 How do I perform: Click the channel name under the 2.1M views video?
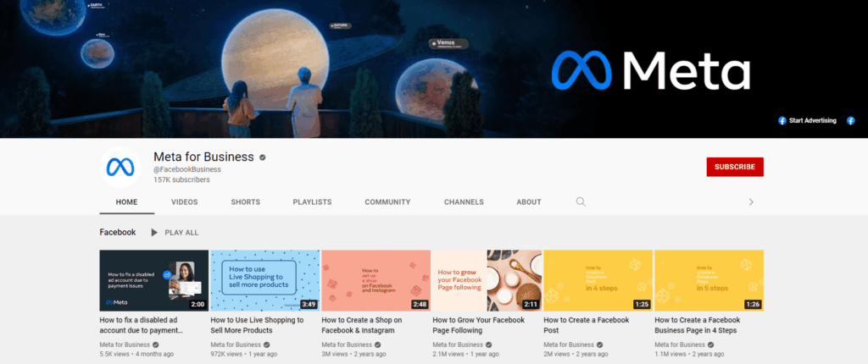coord(457,345)
